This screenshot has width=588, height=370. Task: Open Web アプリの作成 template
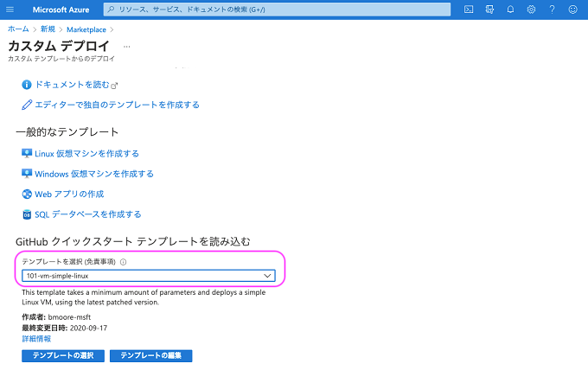pyautogui.click(x=69, y=195)
